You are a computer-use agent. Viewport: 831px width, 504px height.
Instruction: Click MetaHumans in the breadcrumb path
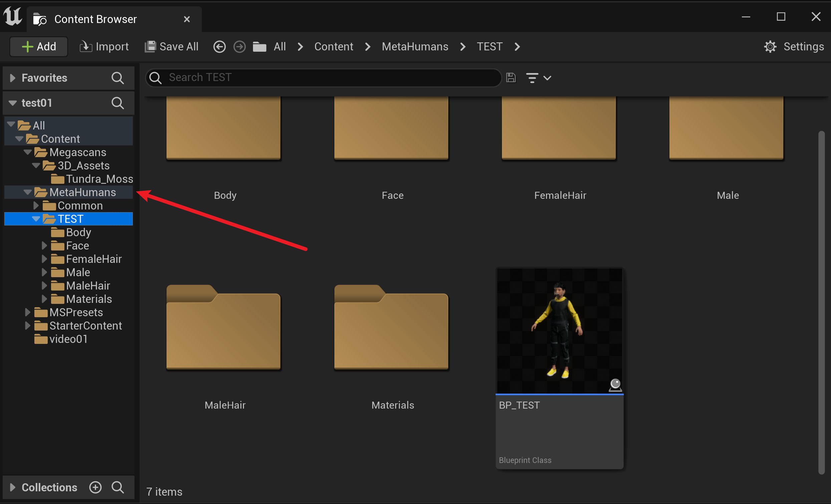click(x=415, y=46)
